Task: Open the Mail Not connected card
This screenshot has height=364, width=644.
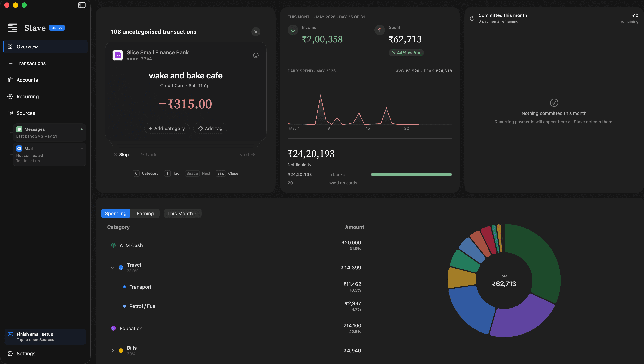Action: click(49, 154)
